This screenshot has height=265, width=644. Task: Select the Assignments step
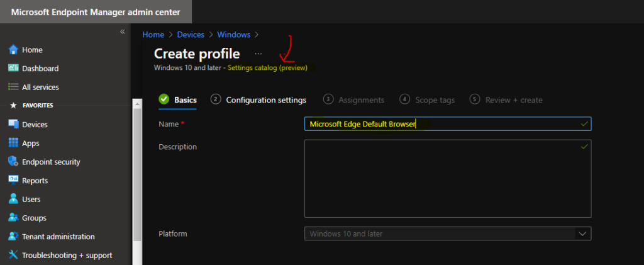click(353, 100)
